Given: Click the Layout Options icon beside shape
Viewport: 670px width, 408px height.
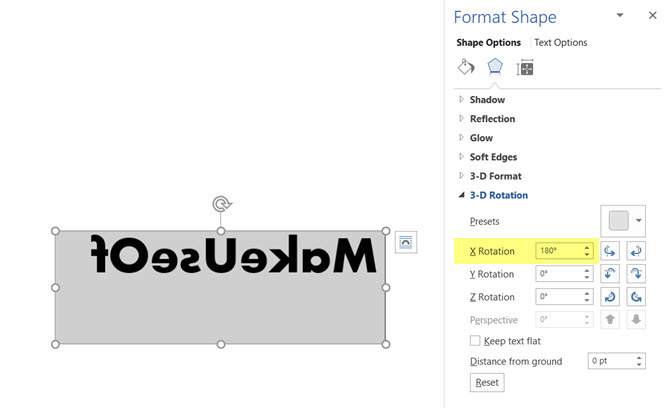Looking at the screenshot, I should [x=406, y=242].
